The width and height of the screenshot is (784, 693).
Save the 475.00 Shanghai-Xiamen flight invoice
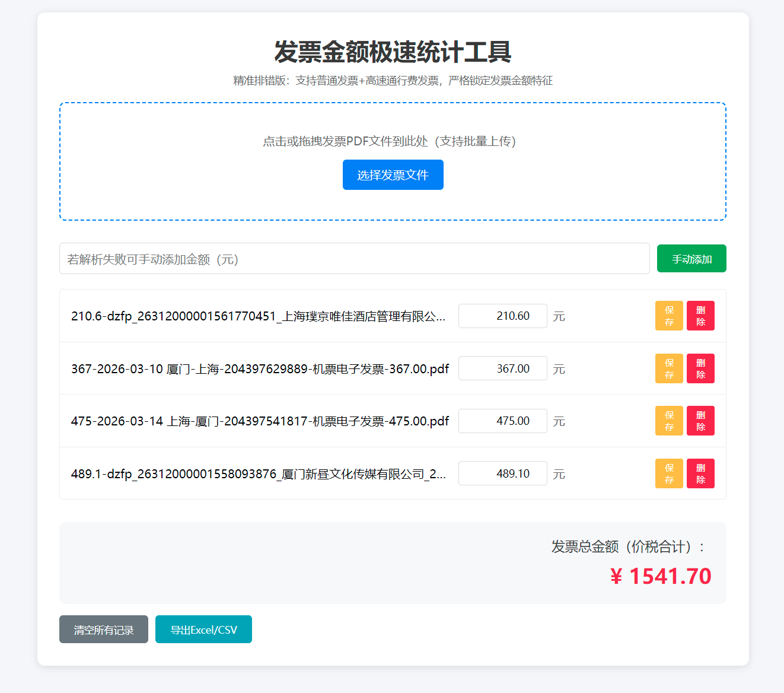pyautogui.click(x=669, y=421)
